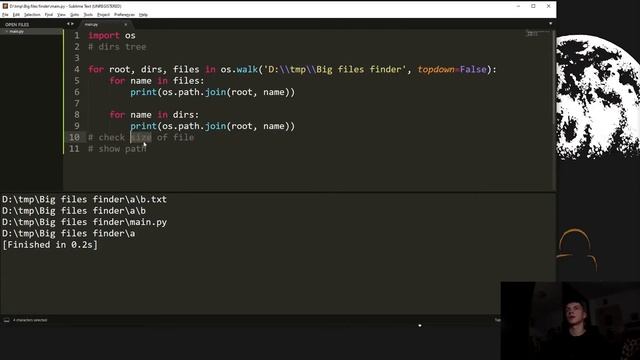640x360 pixels.
Task: Click the '[Finished in 0.2s]' output line
Action: (50, 245)
